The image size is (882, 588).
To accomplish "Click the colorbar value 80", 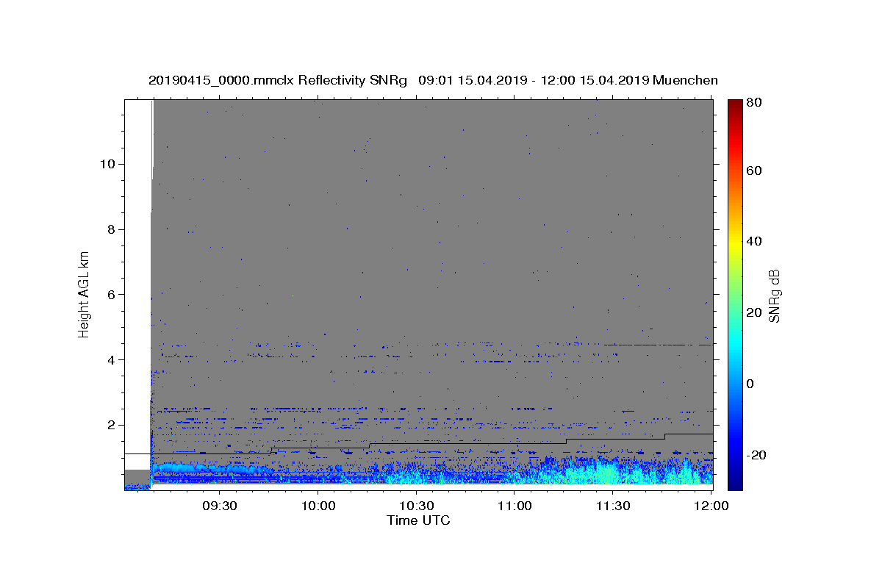I will [753, 104].
